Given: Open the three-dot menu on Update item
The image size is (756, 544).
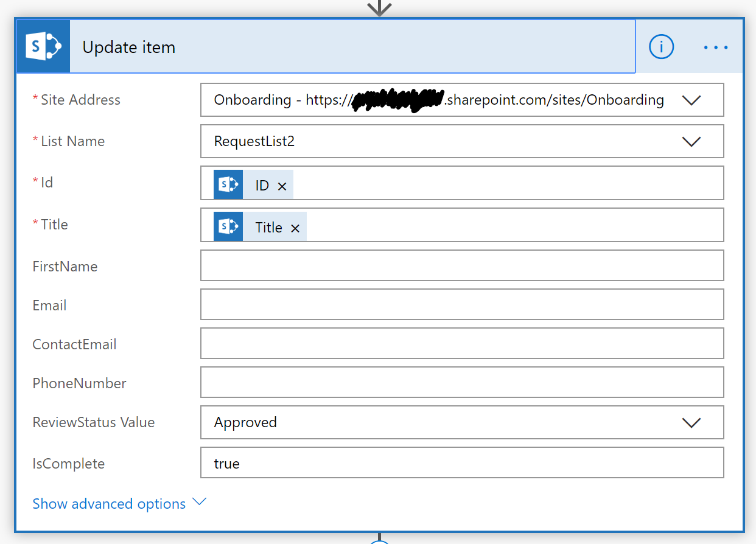Looking at the screenshot, I should pyautogui.click(x=716, y=47).
